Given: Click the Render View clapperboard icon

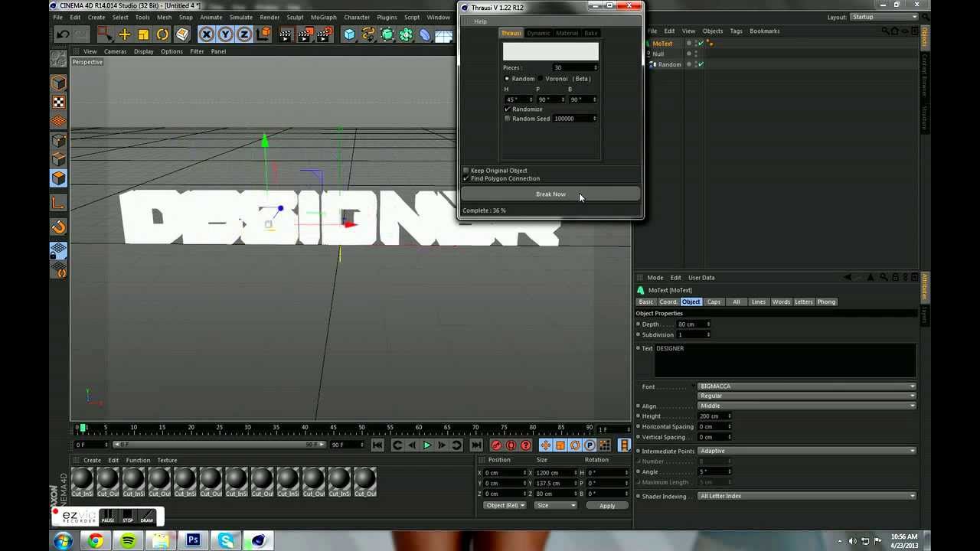Looking at the screenshot, I should click(286, 34).
